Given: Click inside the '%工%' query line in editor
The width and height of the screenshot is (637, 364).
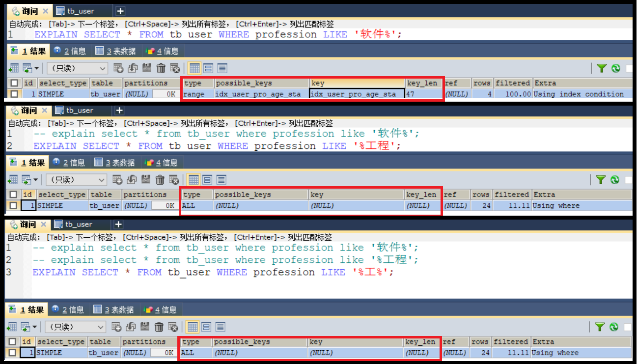Looking at the screenshot, I should 213,272.
